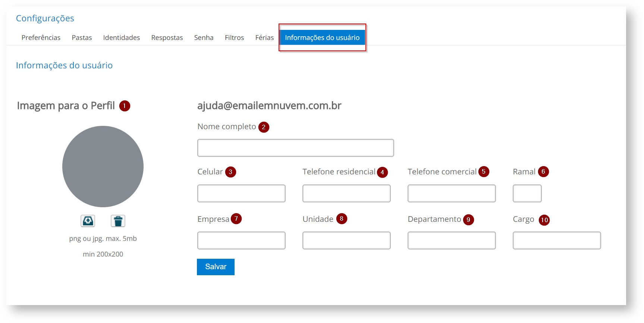Open the Preferências tab
Image resolution: width=644 pixels, height=323 pixels.
click(41, 38)
